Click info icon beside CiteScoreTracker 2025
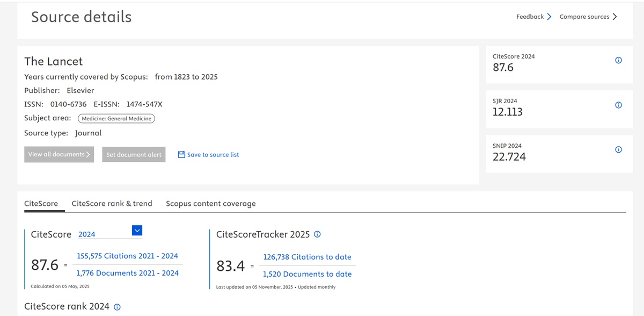The image size is (644, 316). click(x=317, y=234)
